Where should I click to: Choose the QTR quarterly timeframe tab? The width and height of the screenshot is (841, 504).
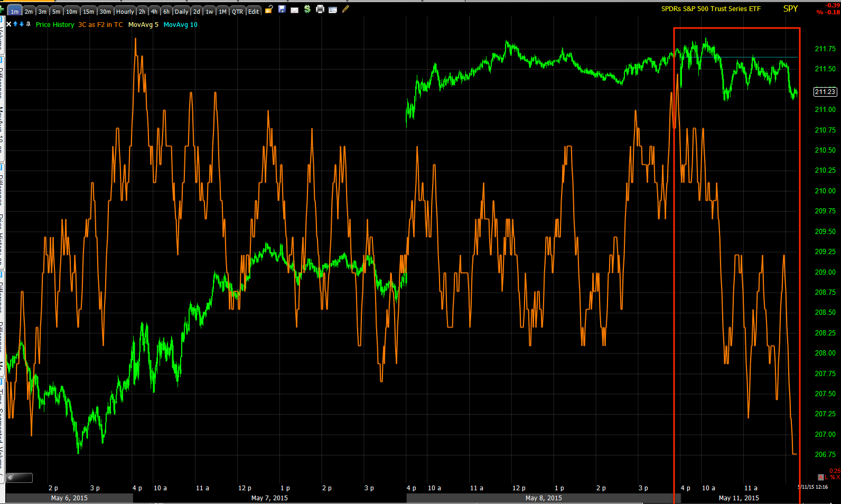238,11
